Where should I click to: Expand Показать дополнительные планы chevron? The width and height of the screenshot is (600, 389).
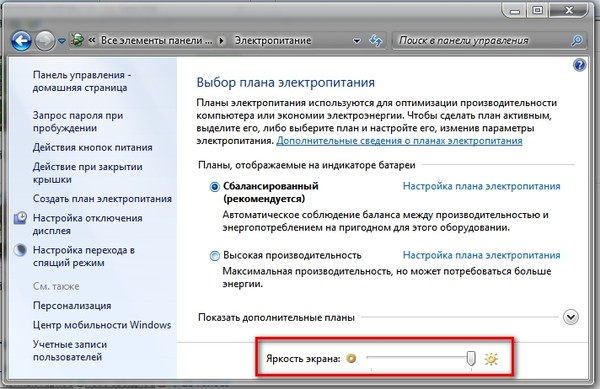point(571,317)
